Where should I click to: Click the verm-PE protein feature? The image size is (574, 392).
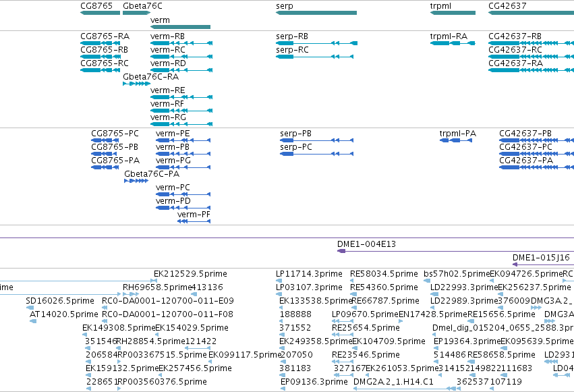click(183, 140)
